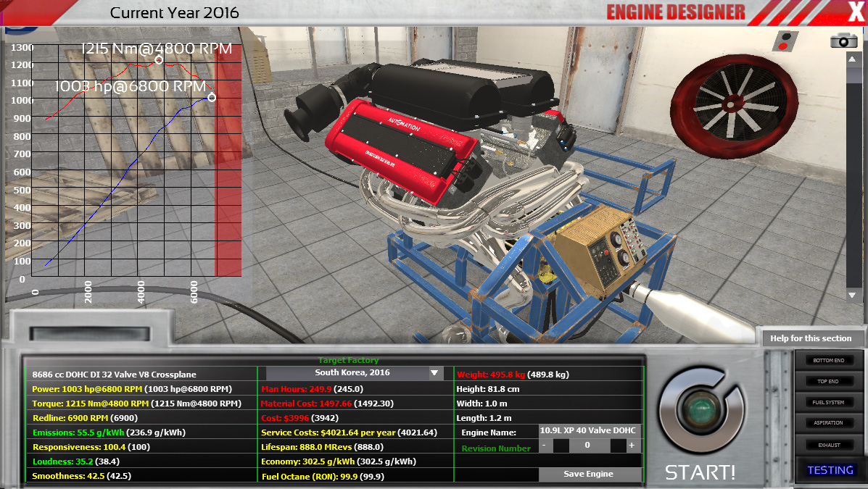This screenshot has height=489, width=868.
Task: Select the Testing tab
Action: [x=830, y=470]
